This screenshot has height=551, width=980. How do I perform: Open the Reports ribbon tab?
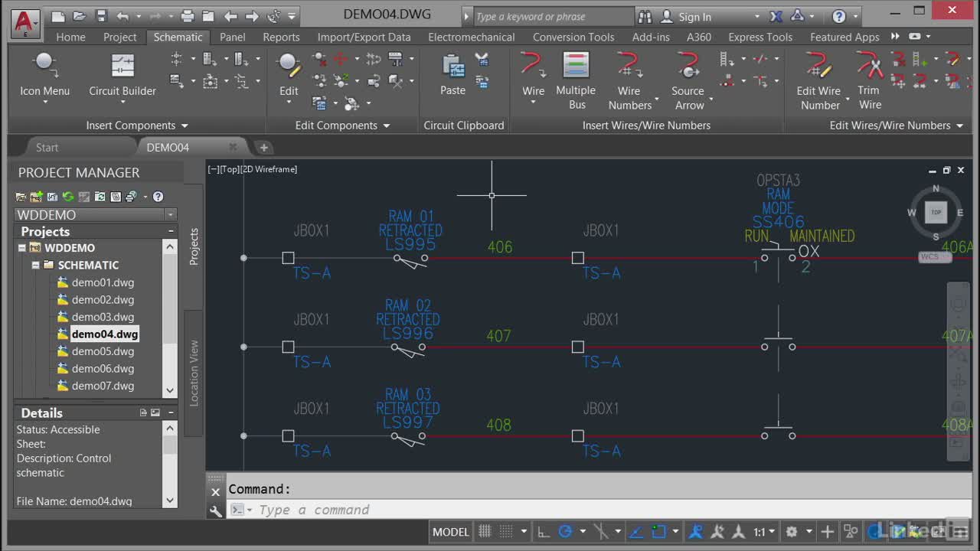(281, 37)
